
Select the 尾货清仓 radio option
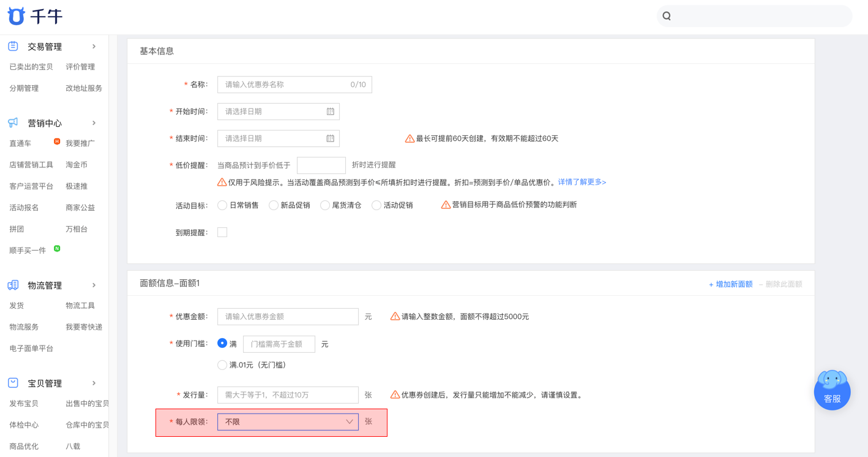coord(325,205)
